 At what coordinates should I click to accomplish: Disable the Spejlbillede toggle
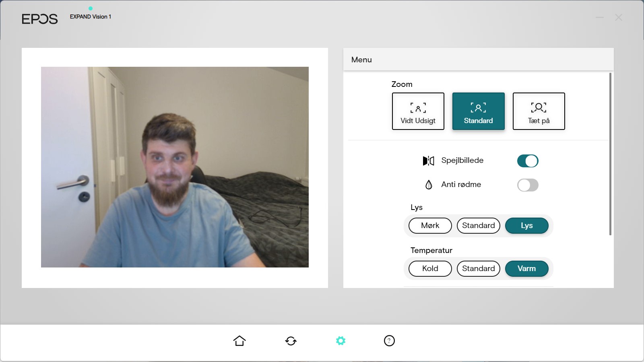[x=527, y=161]
